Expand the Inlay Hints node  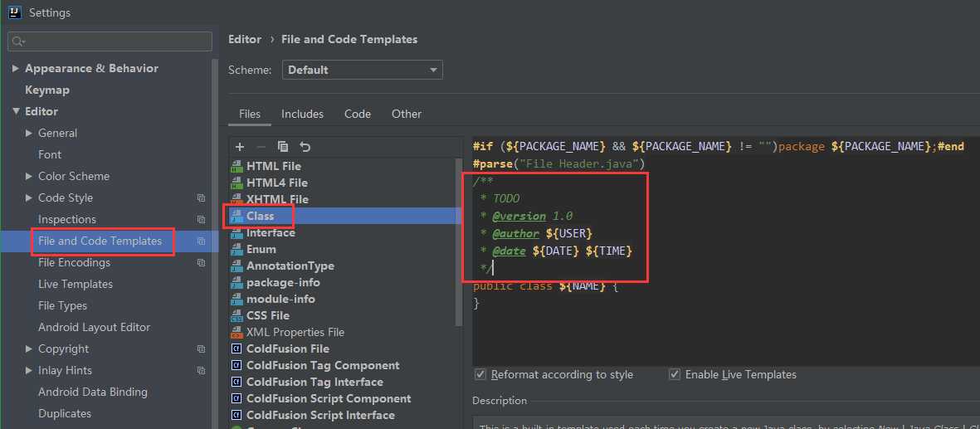click(29, 370)
